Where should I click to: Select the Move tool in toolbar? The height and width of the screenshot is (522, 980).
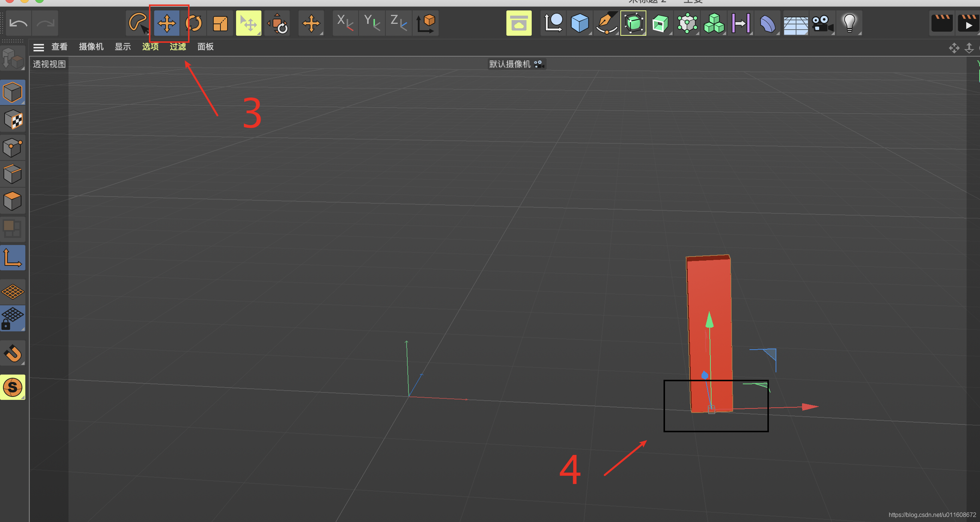[167, 23]
